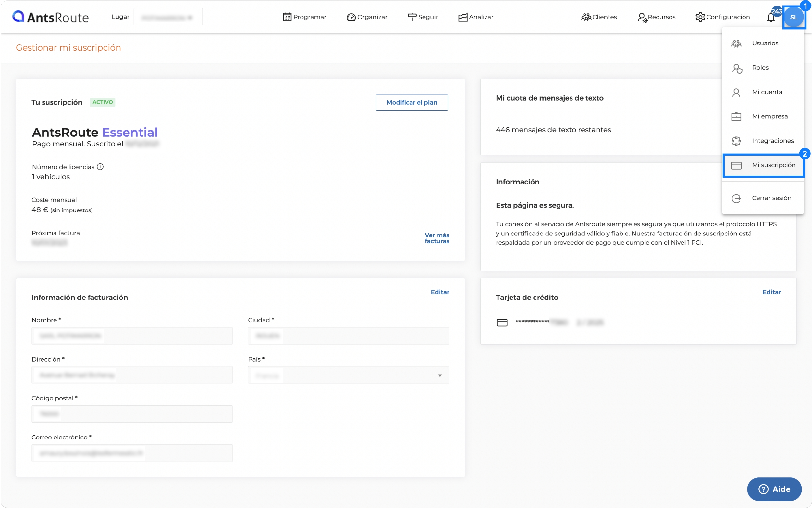This screenshot has width=812, height=508.
Task: Click the Integraciones puzzle icon
Action: pyautogui.click(x=736, y=141)
